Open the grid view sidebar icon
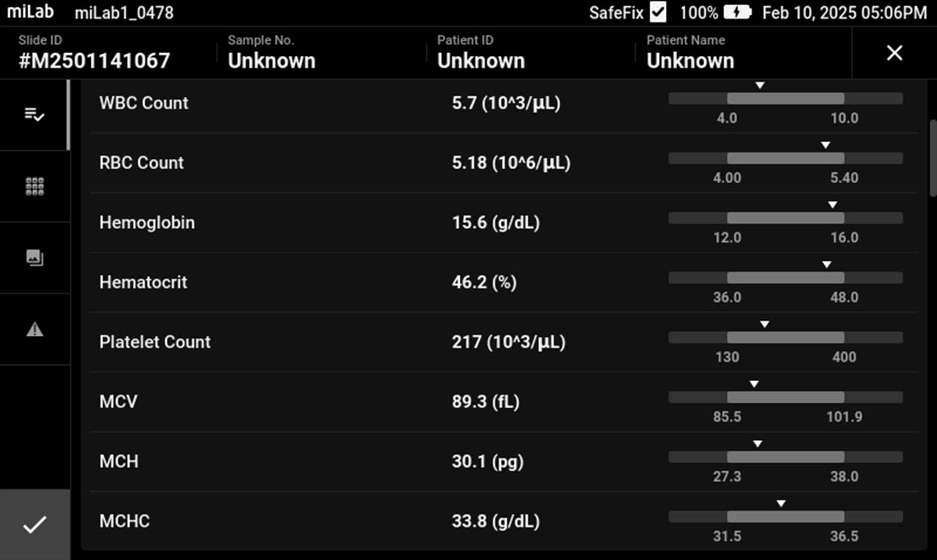Image resolution: width=937 pixels, height=560 pixels. [x=34, y=186]
